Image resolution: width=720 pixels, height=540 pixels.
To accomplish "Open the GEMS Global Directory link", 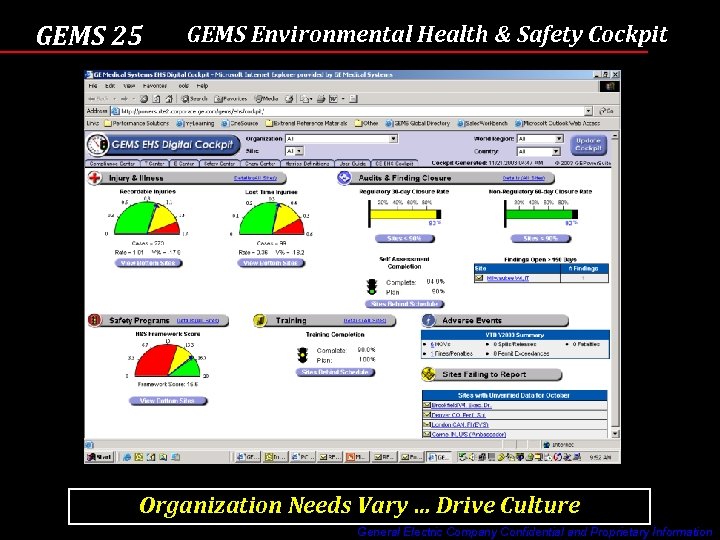I will [x=418, y=123].
